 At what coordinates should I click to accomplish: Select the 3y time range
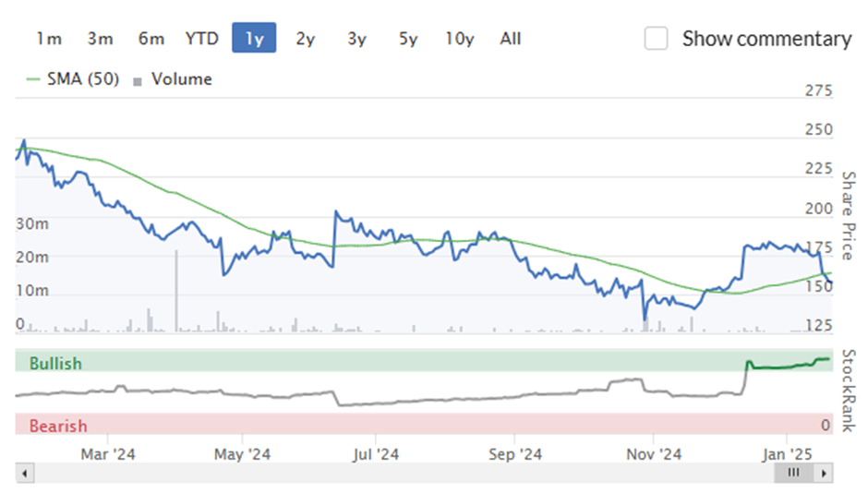click(x=356, y=38)
